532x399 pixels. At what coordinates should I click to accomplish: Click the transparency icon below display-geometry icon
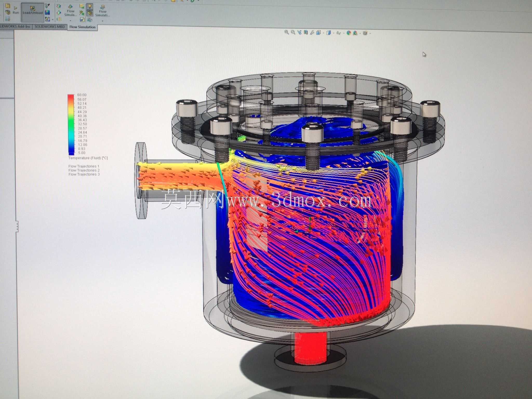(90, 20)
